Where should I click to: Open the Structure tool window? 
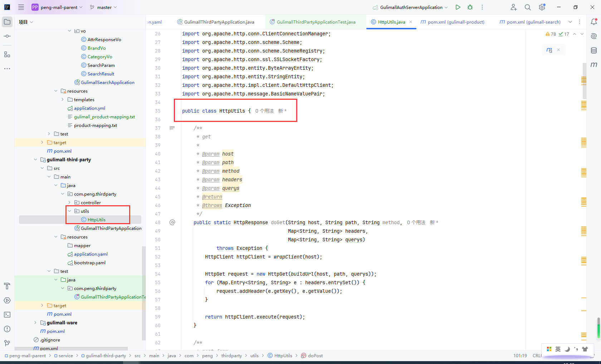coord(7,54)
